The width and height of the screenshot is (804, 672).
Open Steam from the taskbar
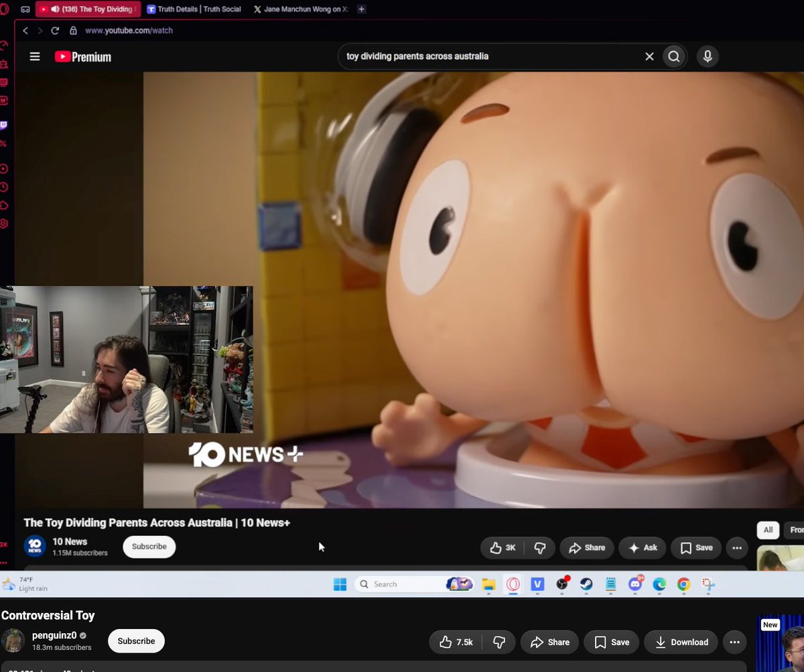click(x=586, y=584)
